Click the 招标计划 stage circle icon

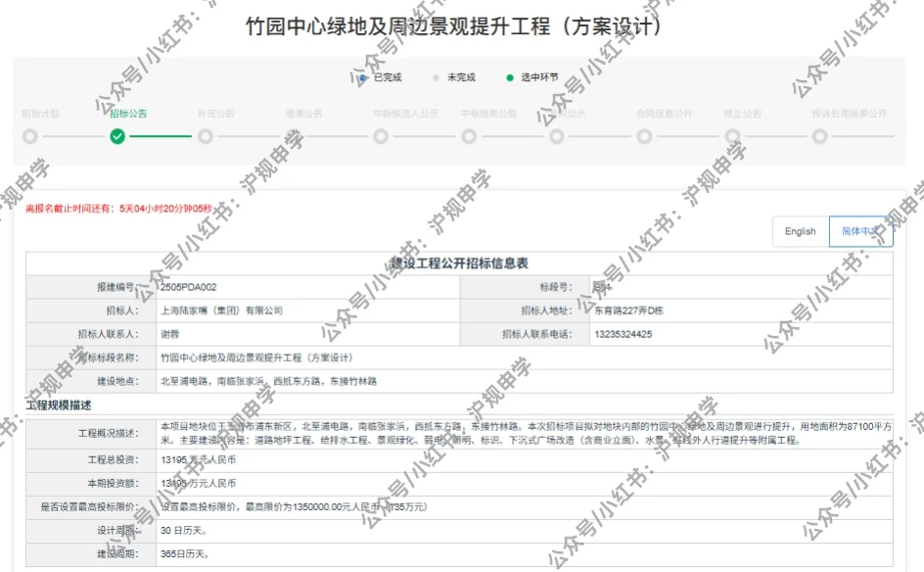point(29,138)
